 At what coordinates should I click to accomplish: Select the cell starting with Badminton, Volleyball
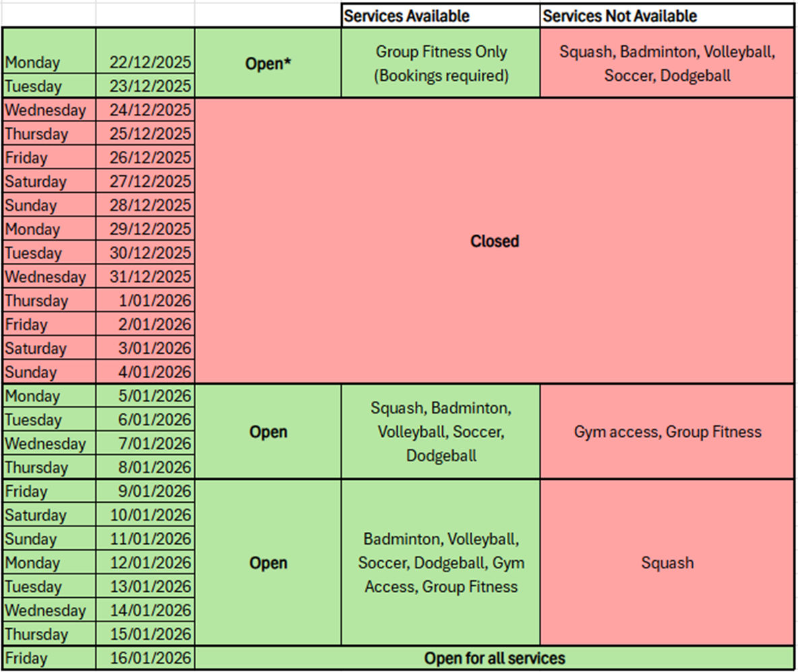[x=441, y=563]
